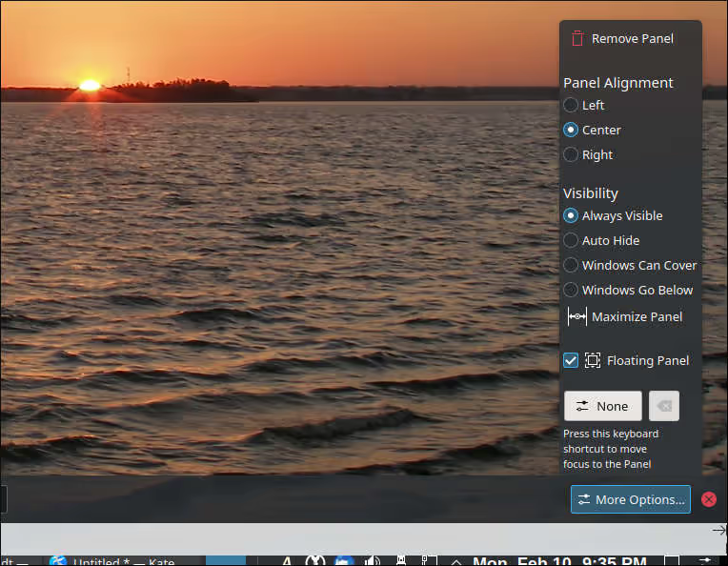
Task: Close panel edit mode with red X
Action: pyautogui.click(x=709, y=499)
